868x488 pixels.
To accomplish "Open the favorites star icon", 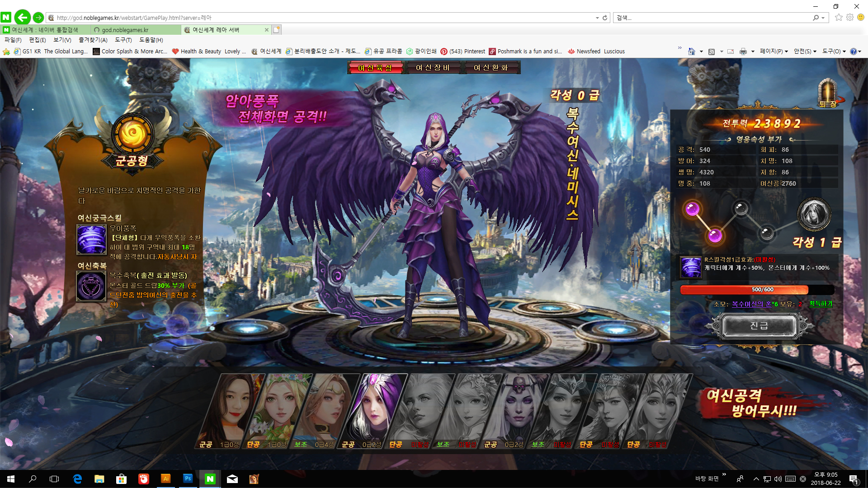I will [839, 17].
